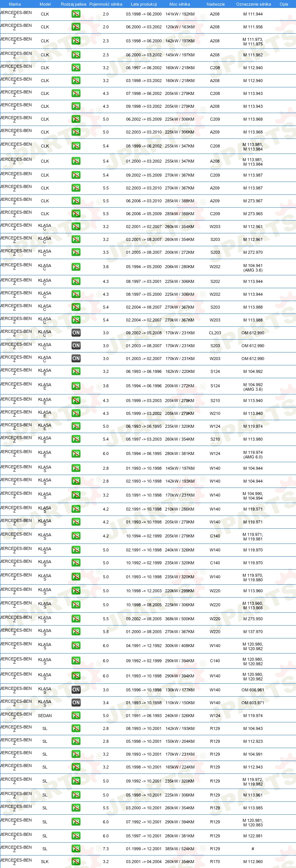Select petrol icon in M 137.970 row
Viewport: 296px width, 868px height.
(x=76, y=632)
